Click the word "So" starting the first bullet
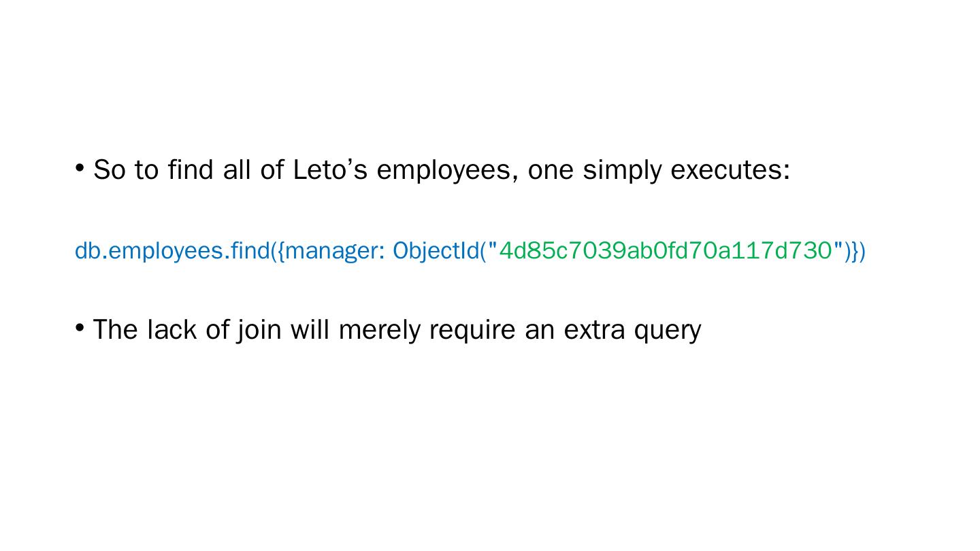The width and height of the screenshot is (980, 551). pyautogui.click(x=110, y=170)
